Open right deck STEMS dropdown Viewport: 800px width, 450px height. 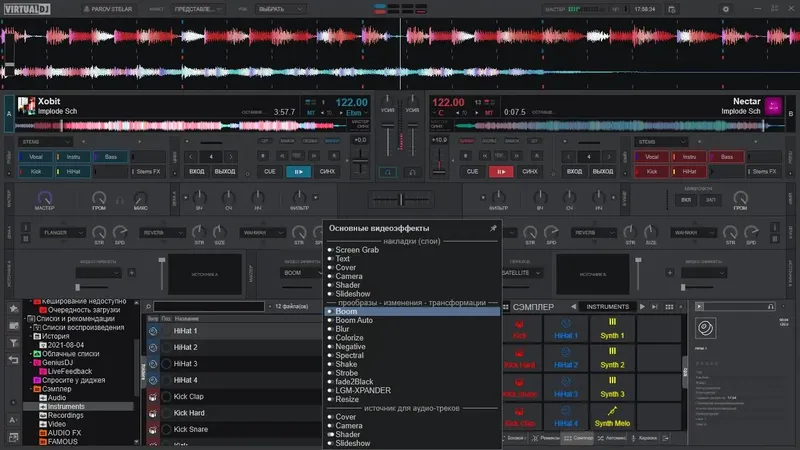pyautogui.click(x=661, y=141)
